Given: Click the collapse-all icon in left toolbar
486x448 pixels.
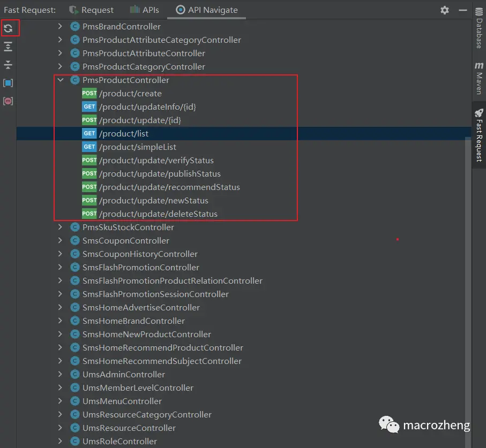Looking at the screenshot, I should pyautogui.click(x=9, y=64).
